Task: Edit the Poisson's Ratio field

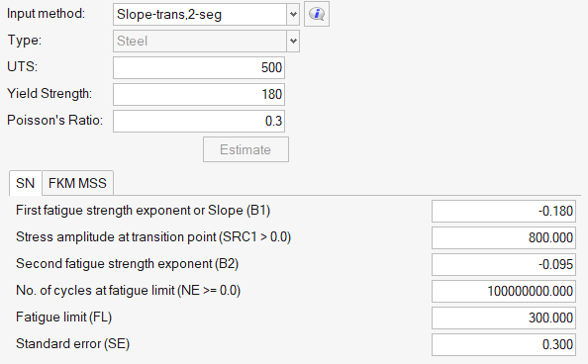Action: click(199, 121)
